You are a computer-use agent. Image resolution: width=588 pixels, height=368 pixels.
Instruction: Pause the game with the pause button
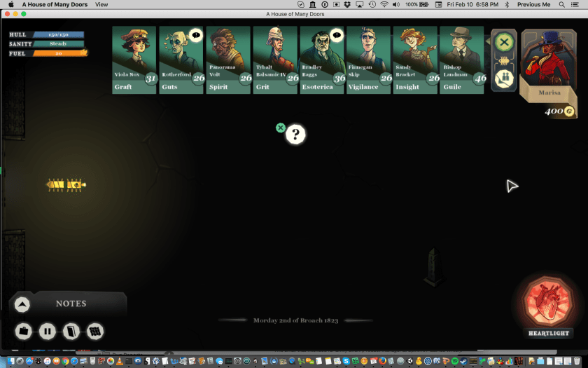tap(47, 331)
